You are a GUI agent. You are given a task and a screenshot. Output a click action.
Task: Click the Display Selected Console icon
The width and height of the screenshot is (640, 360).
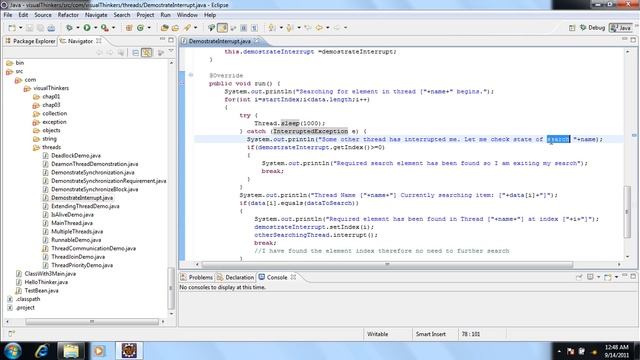590,277
